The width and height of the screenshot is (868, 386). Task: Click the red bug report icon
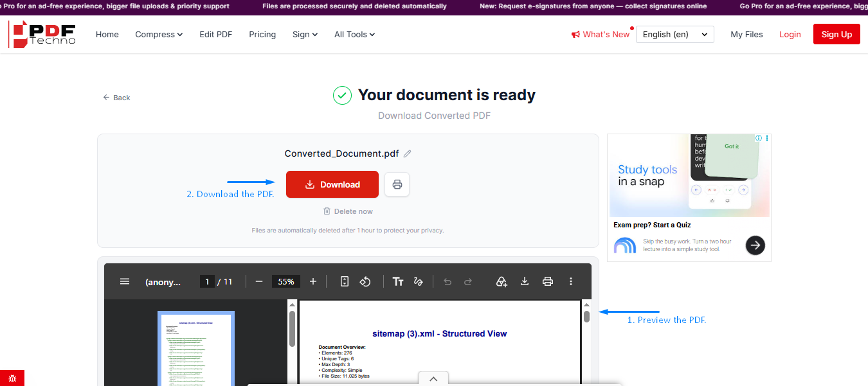(12, 378)
